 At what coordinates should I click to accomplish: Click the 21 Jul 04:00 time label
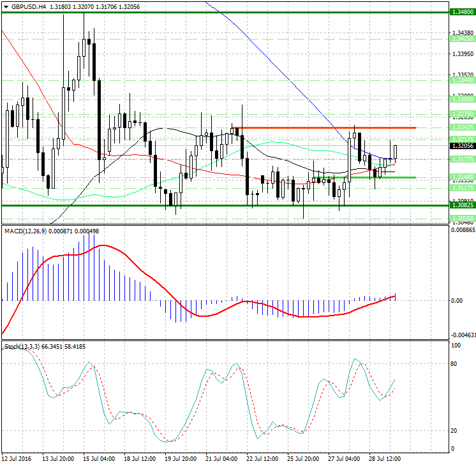[223, 460]
